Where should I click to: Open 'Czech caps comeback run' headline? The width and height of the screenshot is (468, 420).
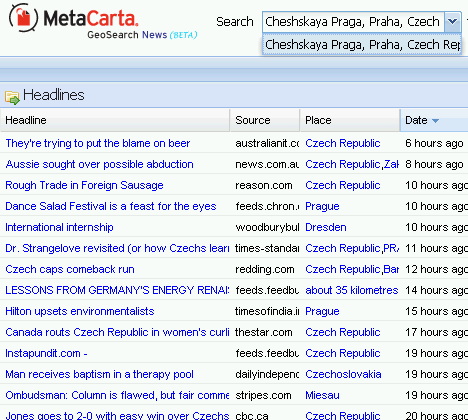70,269
